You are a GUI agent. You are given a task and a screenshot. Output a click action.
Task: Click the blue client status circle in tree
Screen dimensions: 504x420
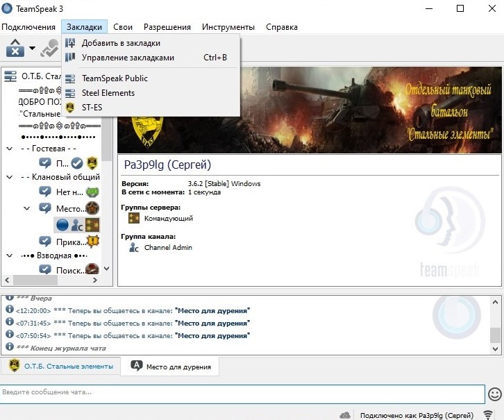click(62, 225)
